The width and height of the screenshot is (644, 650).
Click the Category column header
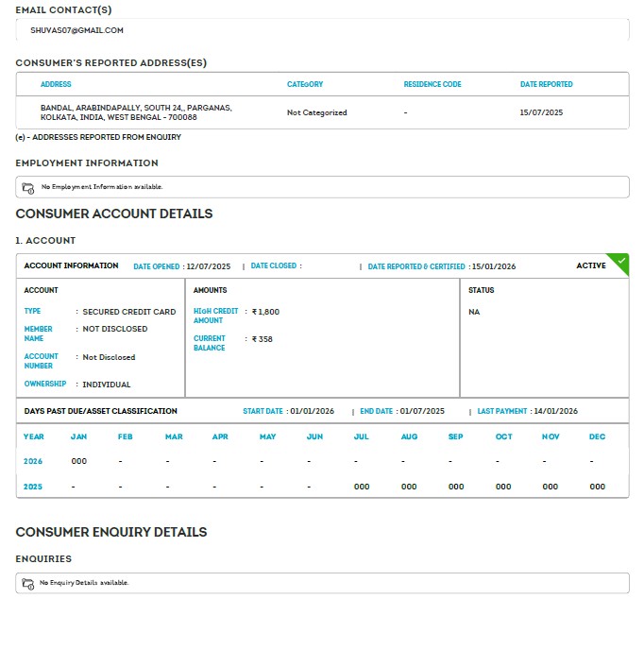point(304,84)
